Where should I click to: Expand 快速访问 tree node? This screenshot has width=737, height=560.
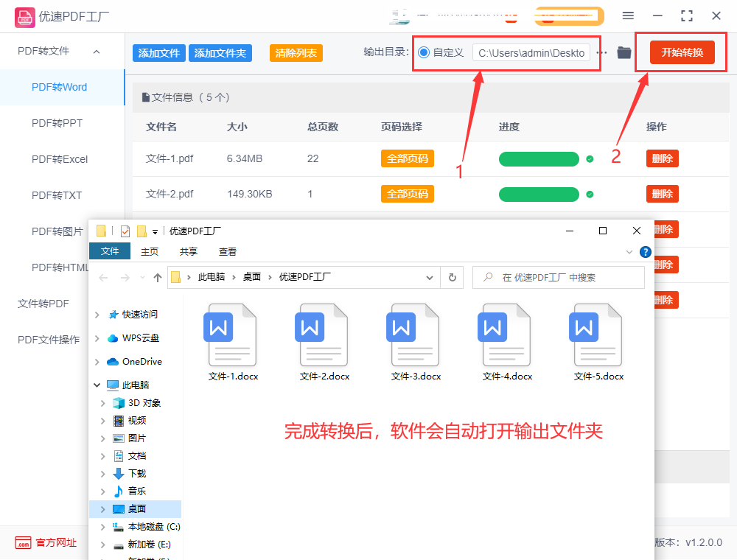coord(97,315)
